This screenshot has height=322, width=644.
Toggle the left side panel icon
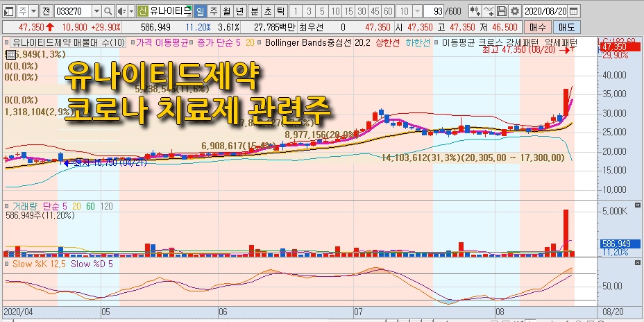coord(8,11)
